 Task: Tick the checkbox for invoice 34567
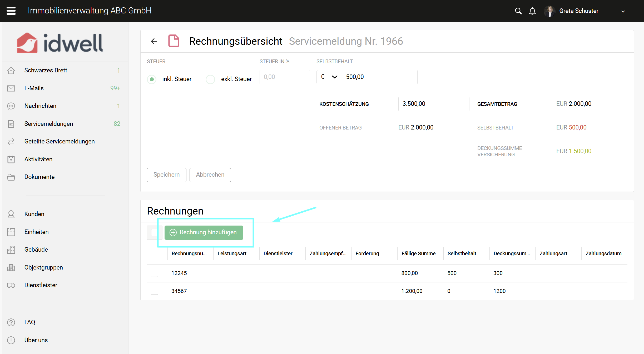155,291
